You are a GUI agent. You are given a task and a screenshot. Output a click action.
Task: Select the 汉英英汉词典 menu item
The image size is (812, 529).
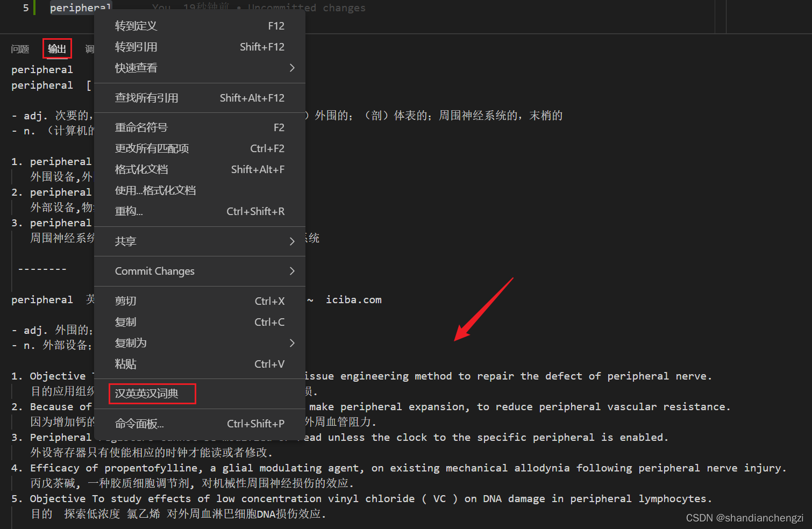200,394
